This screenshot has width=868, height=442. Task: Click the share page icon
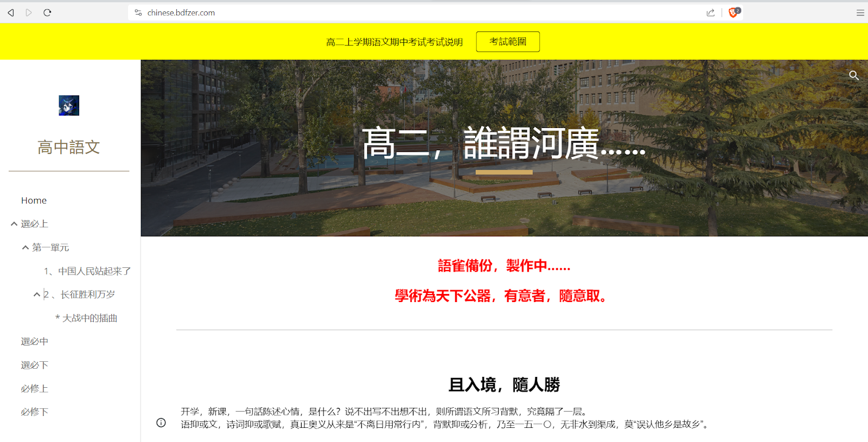(710, 12)
